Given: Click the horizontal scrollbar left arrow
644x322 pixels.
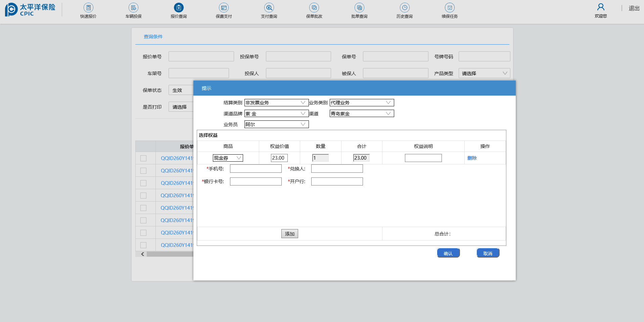Looking at the screenshot, I should [143, 254].
